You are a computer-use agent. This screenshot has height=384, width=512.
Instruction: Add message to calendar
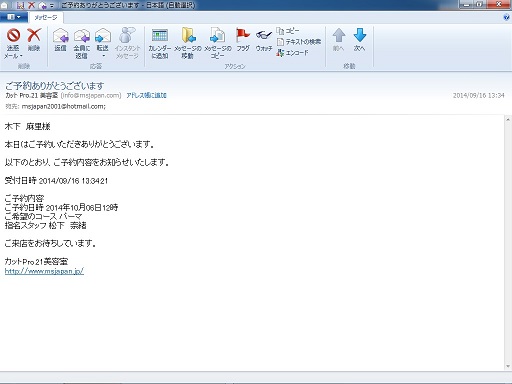click(x=160, y=44)
